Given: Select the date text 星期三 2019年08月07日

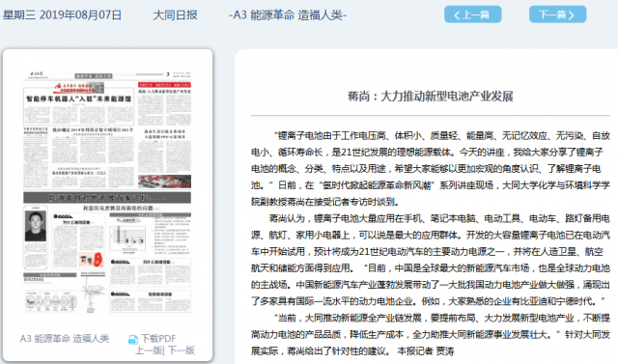Looking at the screenshot, I should coord(62,15).
